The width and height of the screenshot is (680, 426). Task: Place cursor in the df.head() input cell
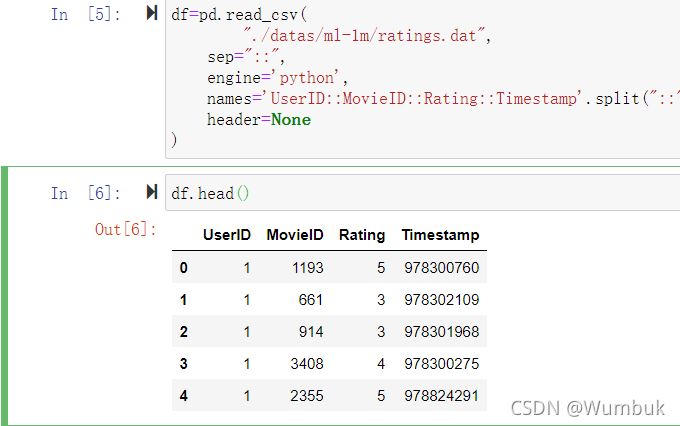[400, 193]
